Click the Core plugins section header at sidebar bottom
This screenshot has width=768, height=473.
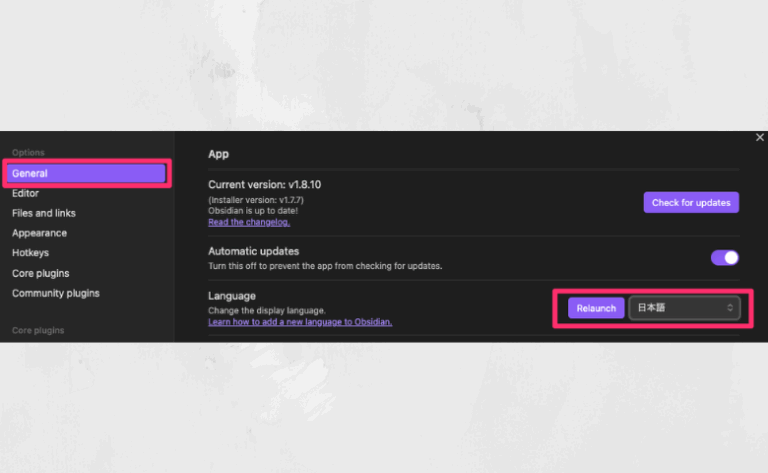[x=37, y=330]
